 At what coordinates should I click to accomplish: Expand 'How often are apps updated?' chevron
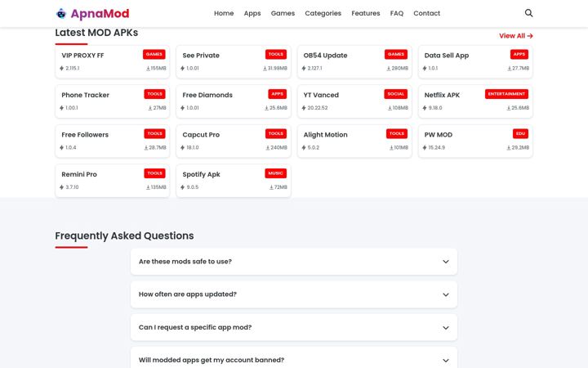pyautogui.click(x=446, y=294)
